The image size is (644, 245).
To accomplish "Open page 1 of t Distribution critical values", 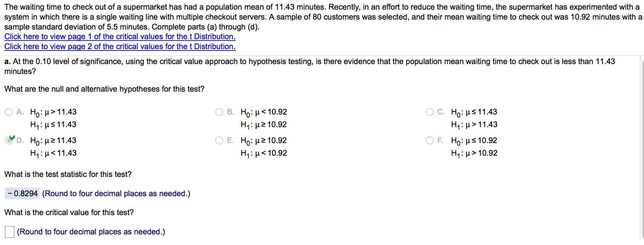I will coord(120,37).
